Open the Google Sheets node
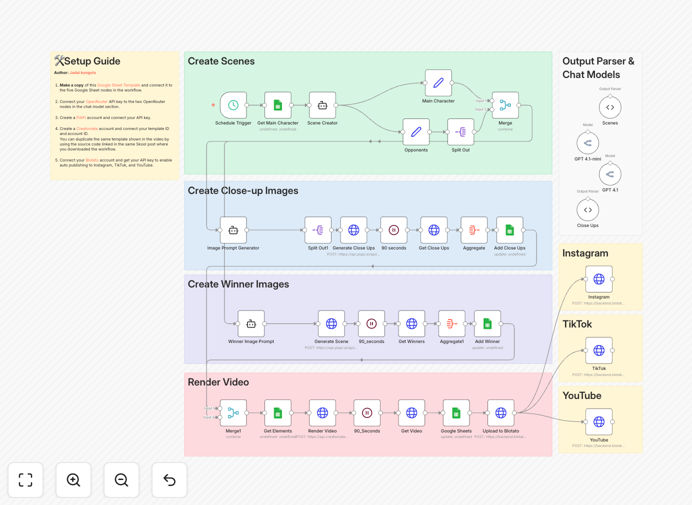The image size is (692, 505). [x=456, y=413]
